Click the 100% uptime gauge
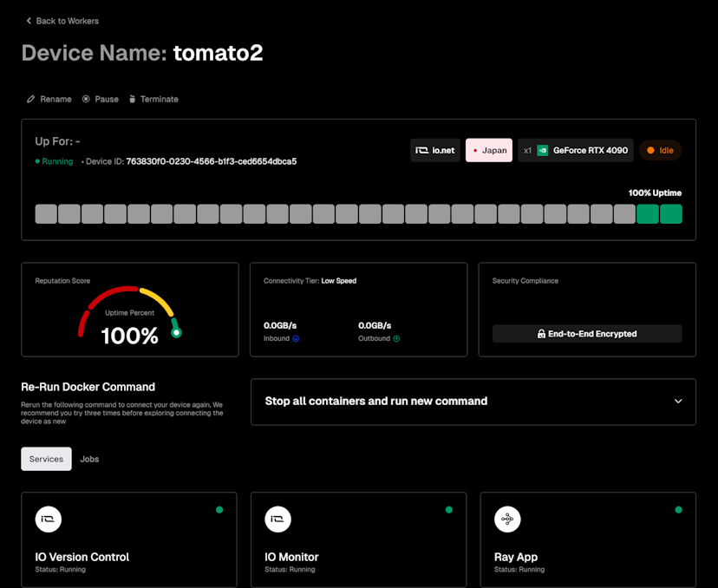 click(x=130, y=314)
